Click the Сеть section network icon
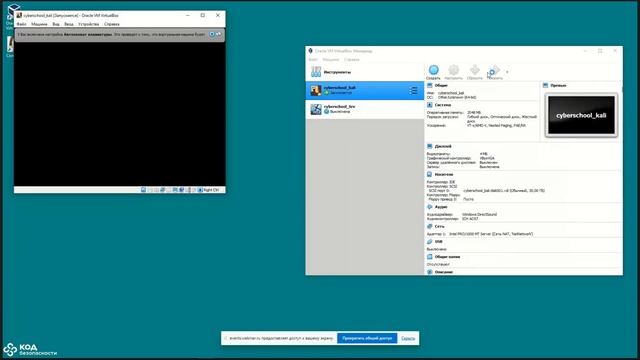 tap(430, 226)
